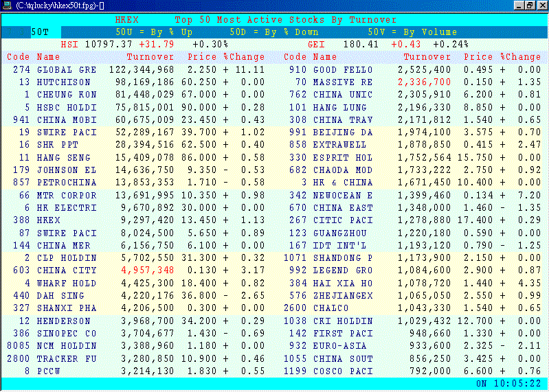Select the WHARF HOLD stock name
Viewport: 549px width, 392px height.
pyautogui.click(x=67, y=283)
